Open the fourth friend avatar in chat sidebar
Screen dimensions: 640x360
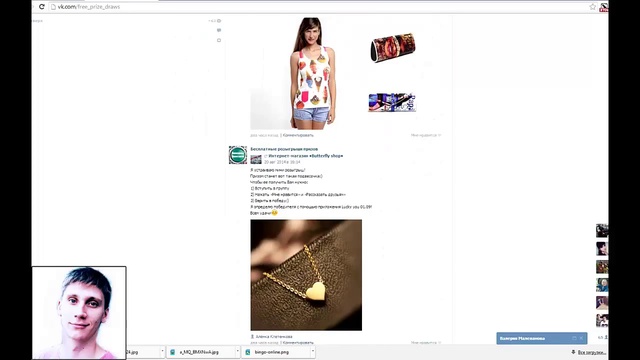pyautogui.click(x=602, y=285)
